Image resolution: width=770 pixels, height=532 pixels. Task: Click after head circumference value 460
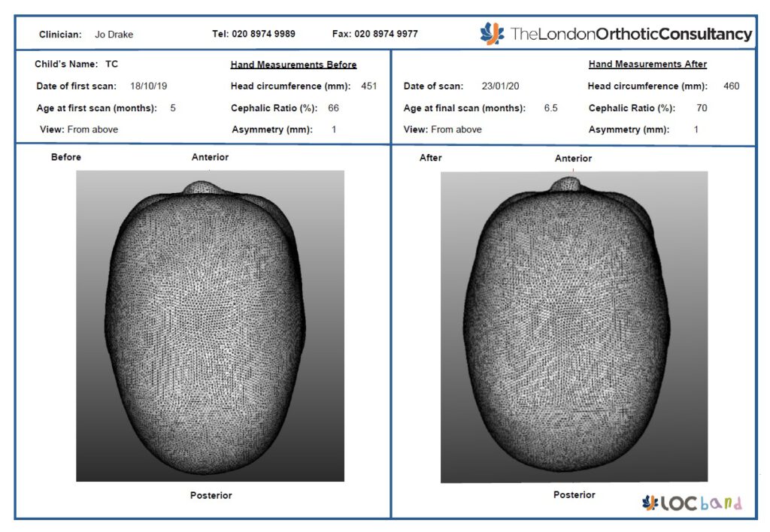[x=731, y=86]
